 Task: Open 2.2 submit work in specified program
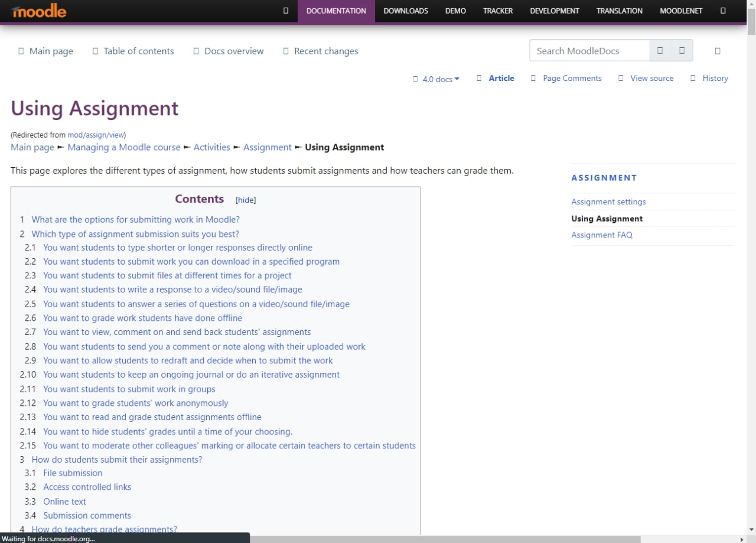[x=191, y=261]
